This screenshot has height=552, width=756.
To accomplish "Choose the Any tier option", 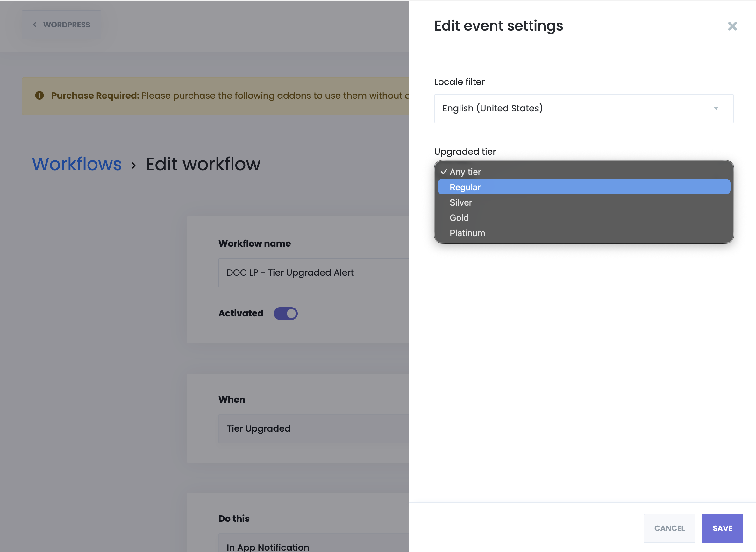I will click(465, 172).
